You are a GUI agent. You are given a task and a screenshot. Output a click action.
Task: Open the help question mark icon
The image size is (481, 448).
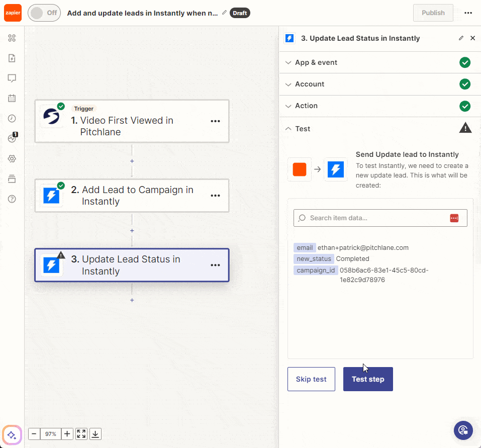[12, 199]
